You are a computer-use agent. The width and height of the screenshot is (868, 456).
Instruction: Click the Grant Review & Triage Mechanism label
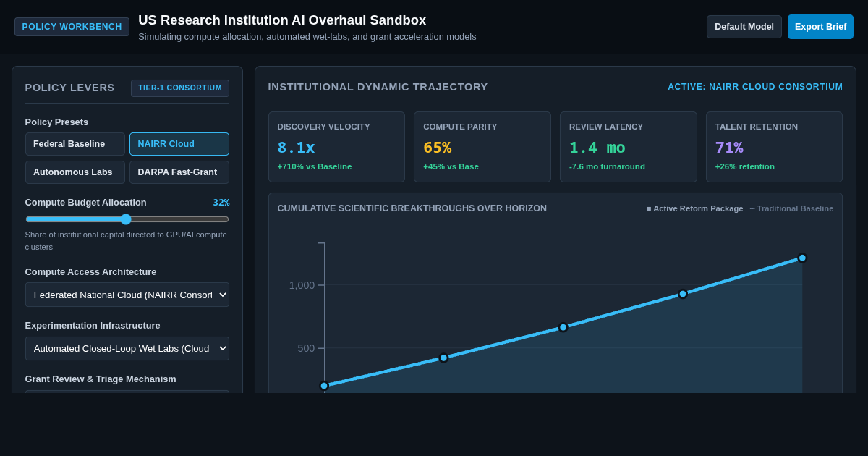(101, 379)
